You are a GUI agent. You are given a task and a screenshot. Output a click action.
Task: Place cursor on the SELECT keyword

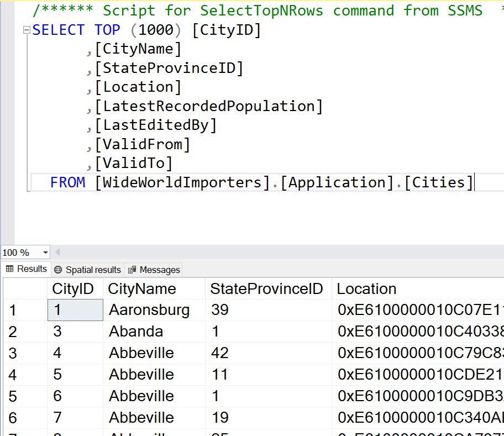59,30
